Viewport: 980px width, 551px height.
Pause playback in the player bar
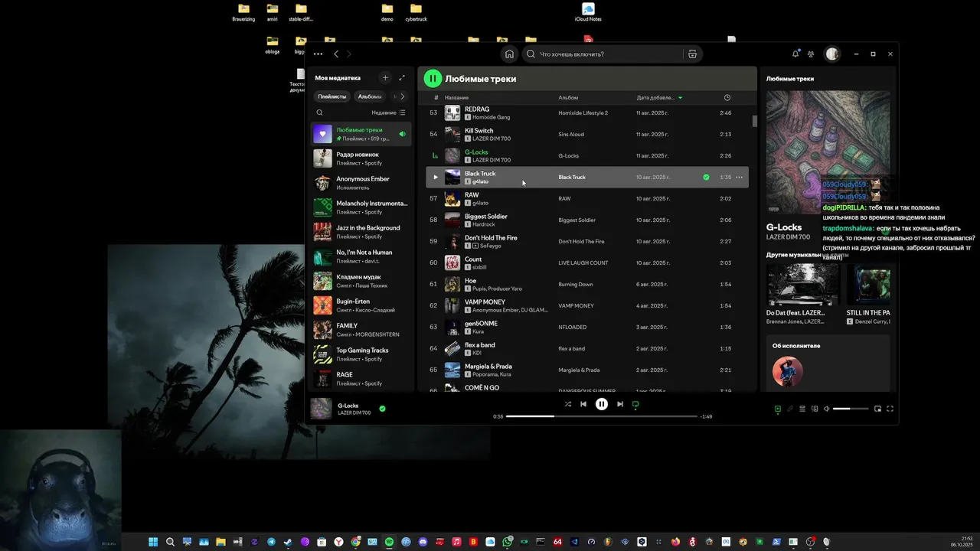coord(602,404)
